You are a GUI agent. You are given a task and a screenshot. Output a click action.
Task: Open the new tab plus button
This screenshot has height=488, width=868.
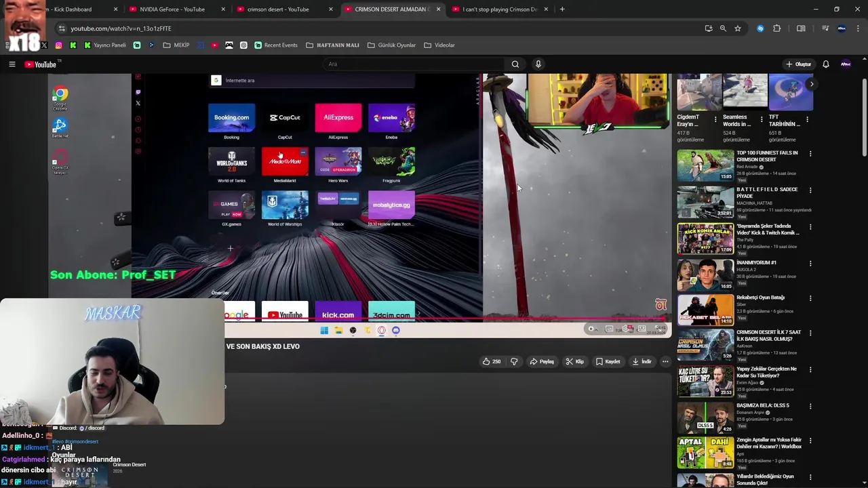click(562, 9)
